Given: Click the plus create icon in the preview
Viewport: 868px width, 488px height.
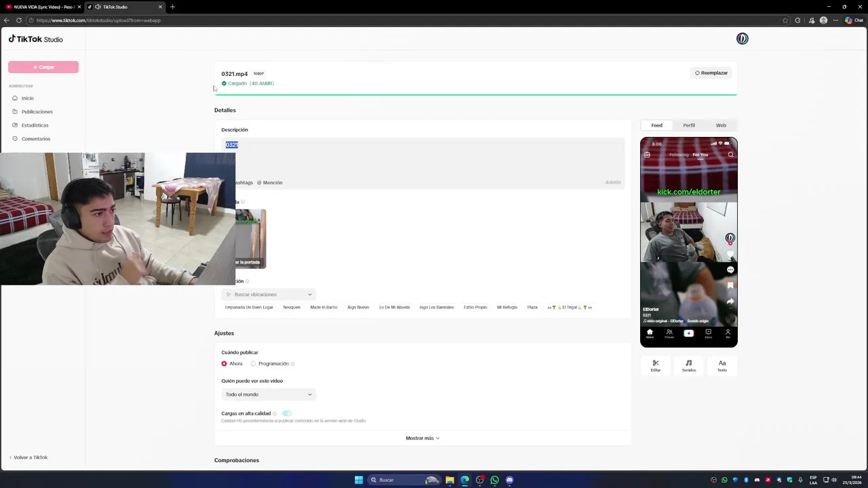Looking at the screenshot, I should tap(689, 333).
